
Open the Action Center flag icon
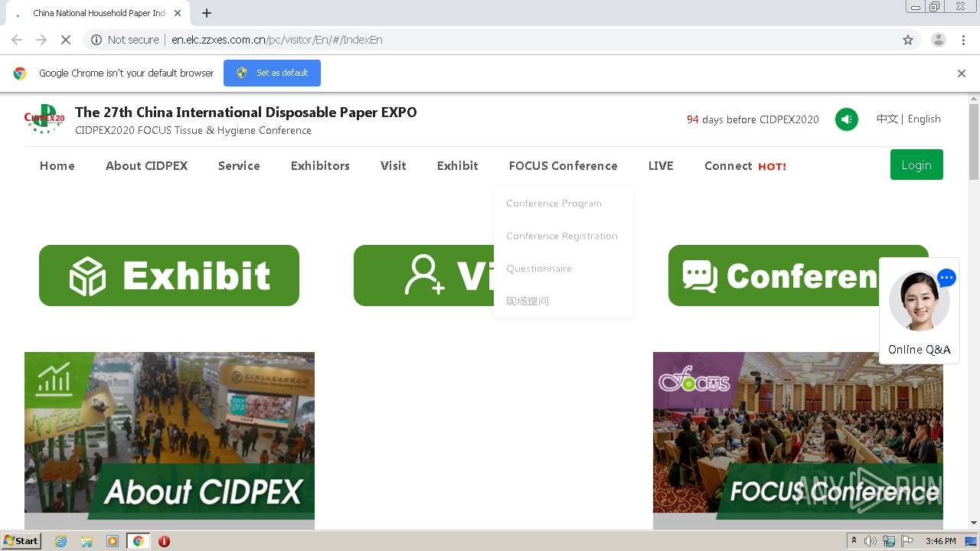click(907, 541)
